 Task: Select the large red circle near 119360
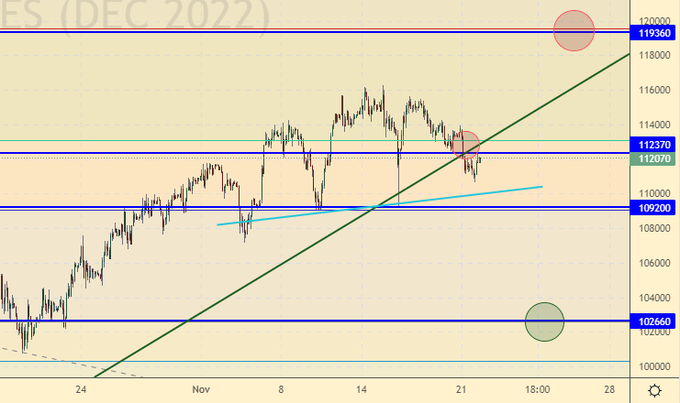tap(574, 30)
